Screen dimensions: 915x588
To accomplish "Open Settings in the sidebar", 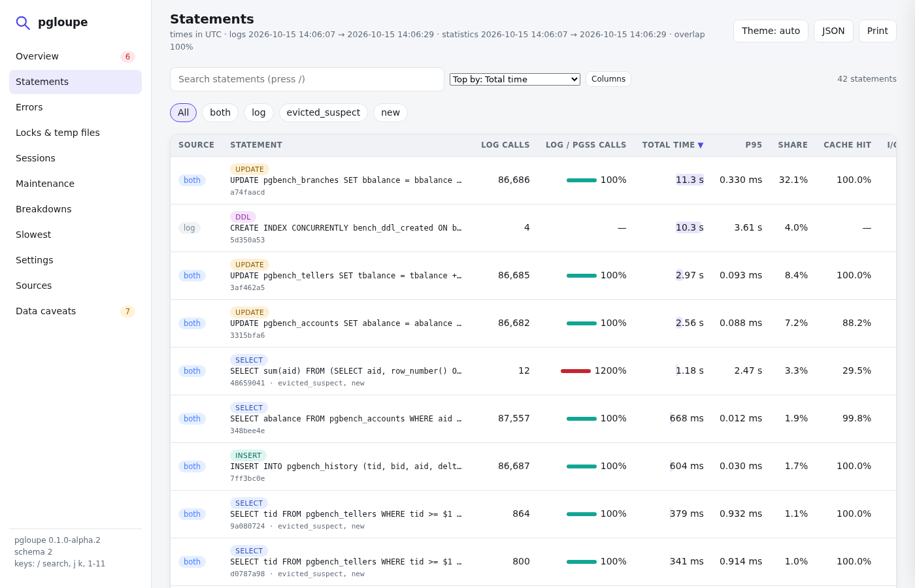I will (75, 260).
